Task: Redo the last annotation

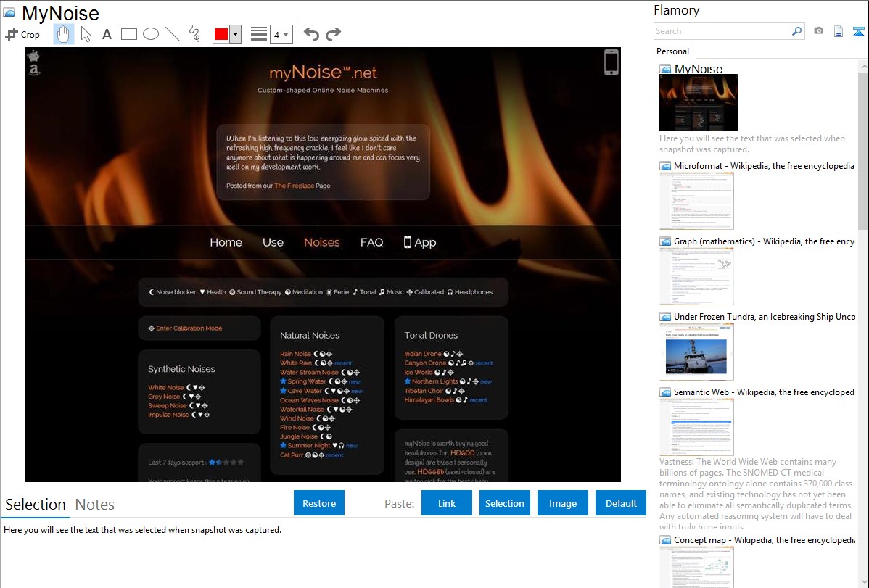Action: point(333,34)
